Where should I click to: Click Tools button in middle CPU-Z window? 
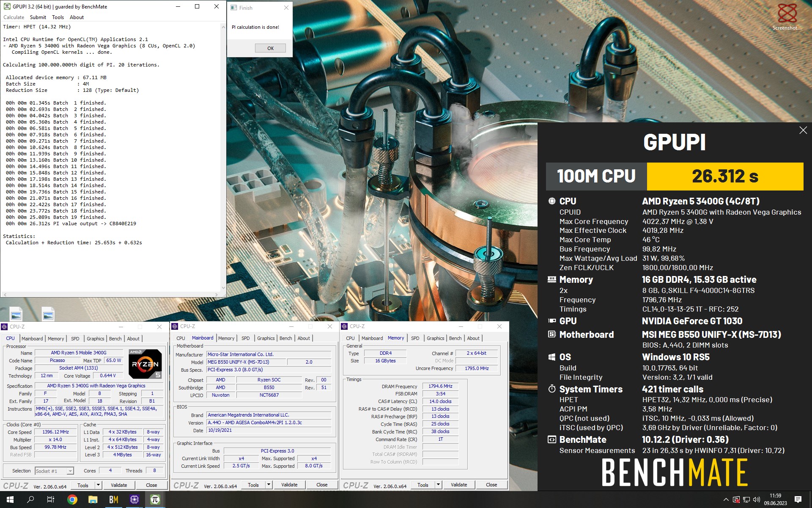point(253,485)
